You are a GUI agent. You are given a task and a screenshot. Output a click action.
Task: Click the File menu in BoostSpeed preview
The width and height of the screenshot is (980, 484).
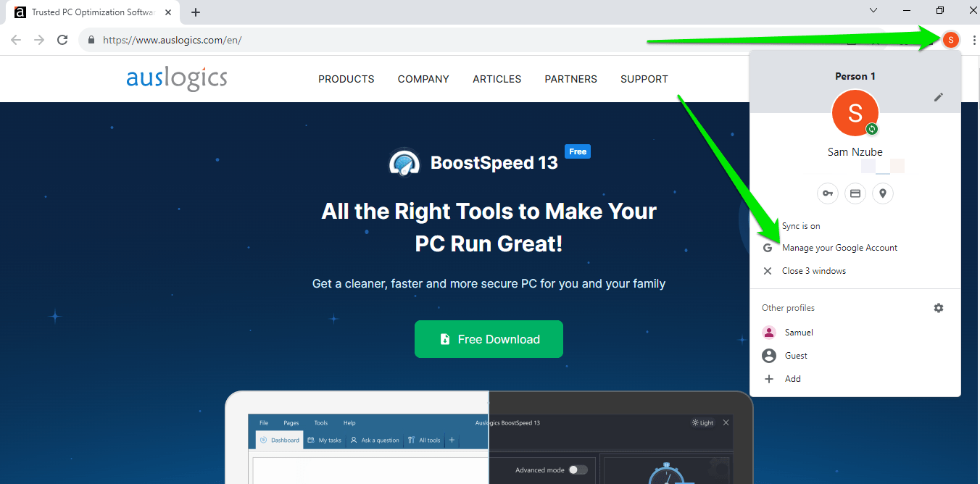point(264,423)
